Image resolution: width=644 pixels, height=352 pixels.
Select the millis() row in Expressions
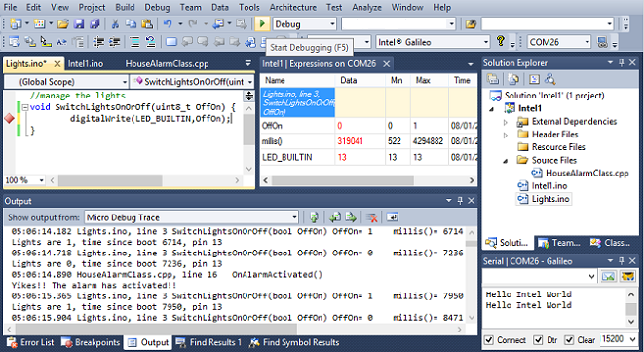[368, 141]
